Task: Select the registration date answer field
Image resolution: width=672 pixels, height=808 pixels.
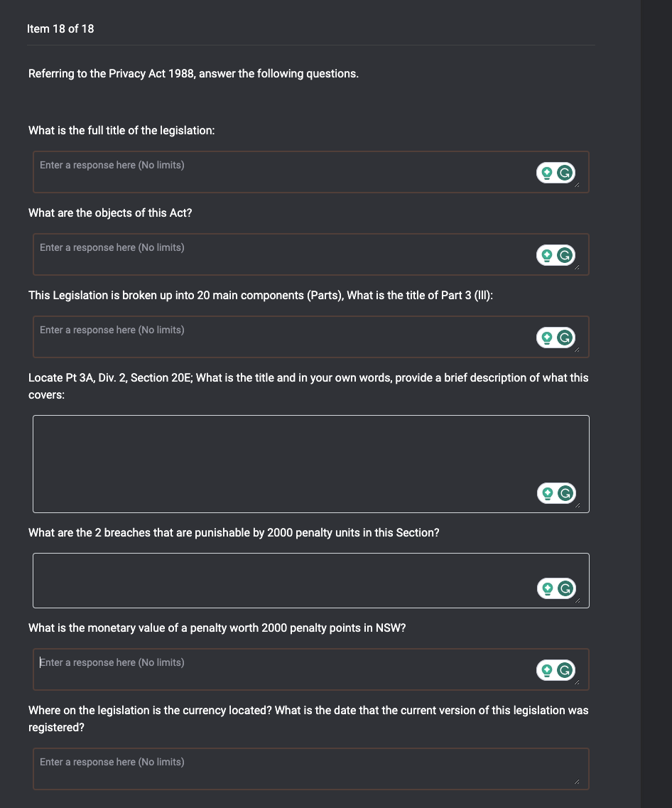Action: [284, 767]
